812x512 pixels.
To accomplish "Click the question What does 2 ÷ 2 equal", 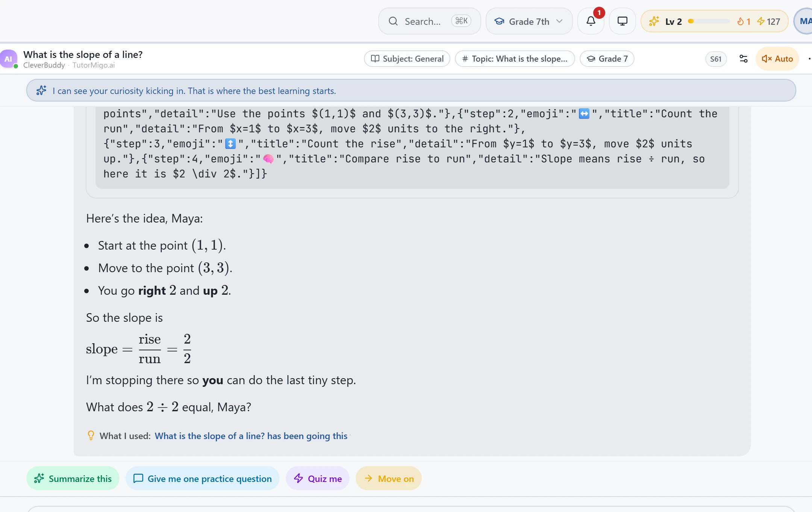I will click(x=168, y=407).
